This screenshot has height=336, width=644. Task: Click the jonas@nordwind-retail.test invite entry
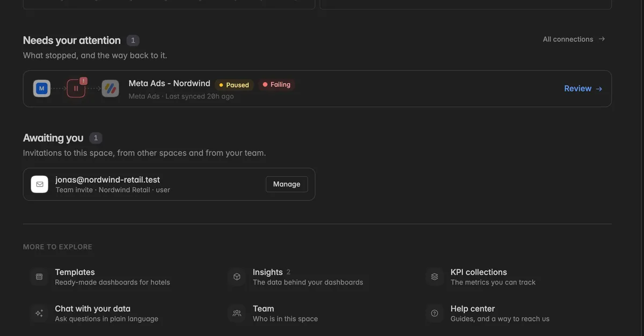point(169,184)
